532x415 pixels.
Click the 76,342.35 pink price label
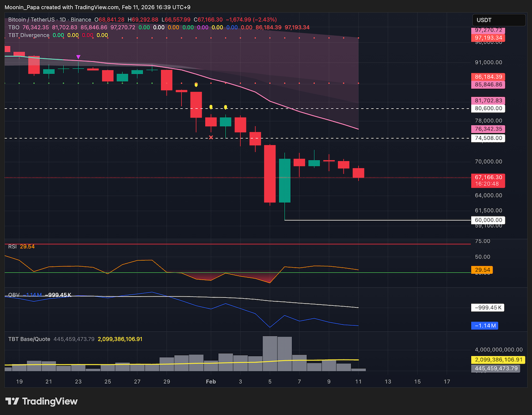pos(489,129)
